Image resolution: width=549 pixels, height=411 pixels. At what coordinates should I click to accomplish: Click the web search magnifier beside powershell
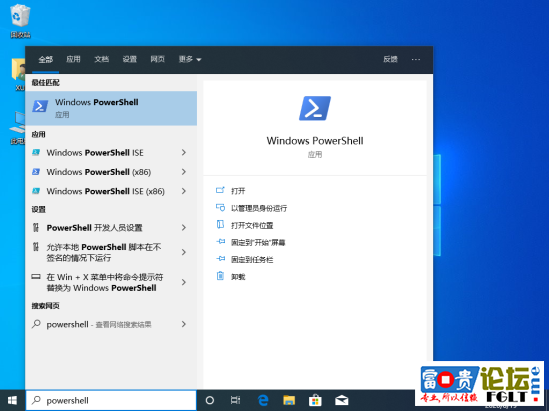tap(36, 324)
